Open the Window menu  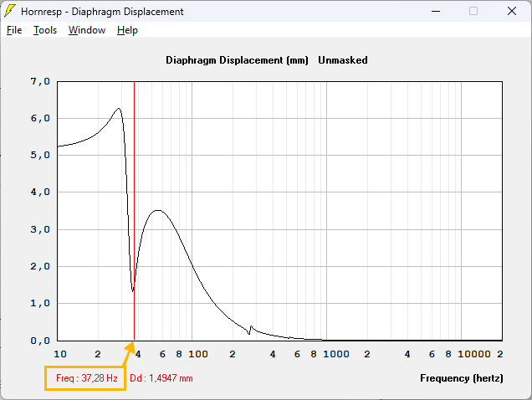click(x=87, y=30)
